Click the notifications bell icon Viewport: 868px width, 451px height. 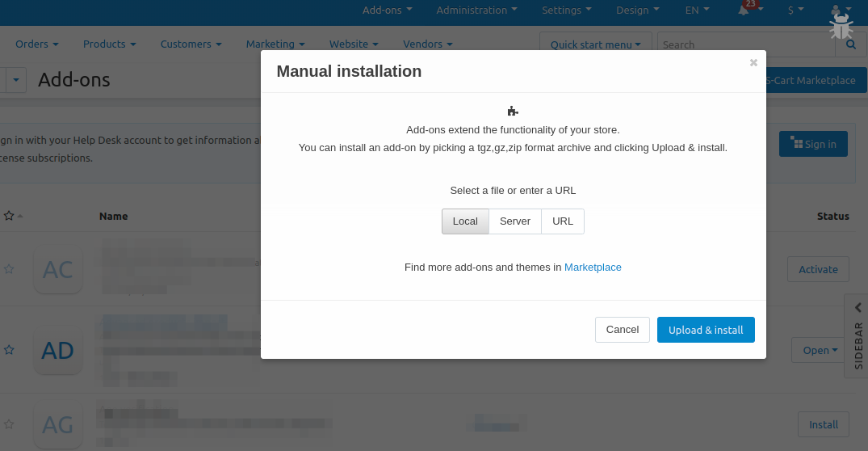744,11
